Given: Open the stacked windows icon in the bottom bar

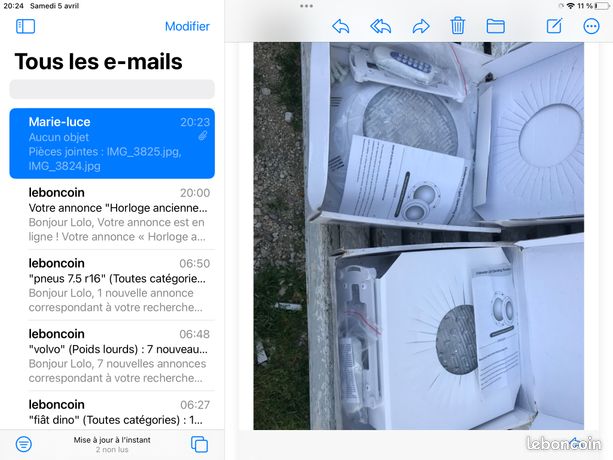Looking at the screenshot, I should pos(199,444).
